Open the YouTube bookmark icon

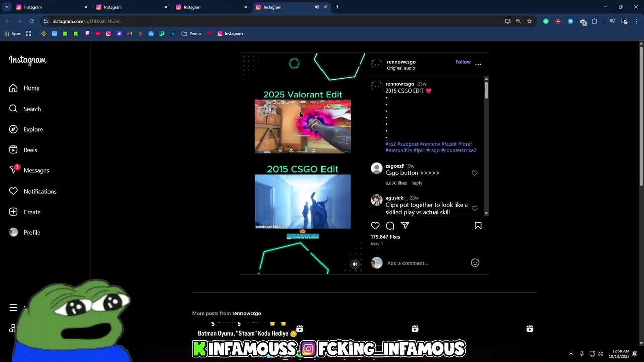98,34
